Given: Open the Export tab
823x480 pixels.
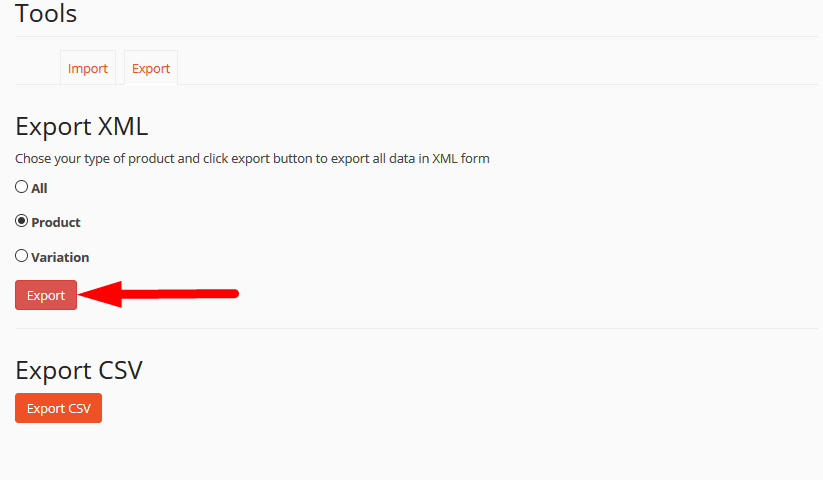Looking at the screenshot, I should 151,68.
